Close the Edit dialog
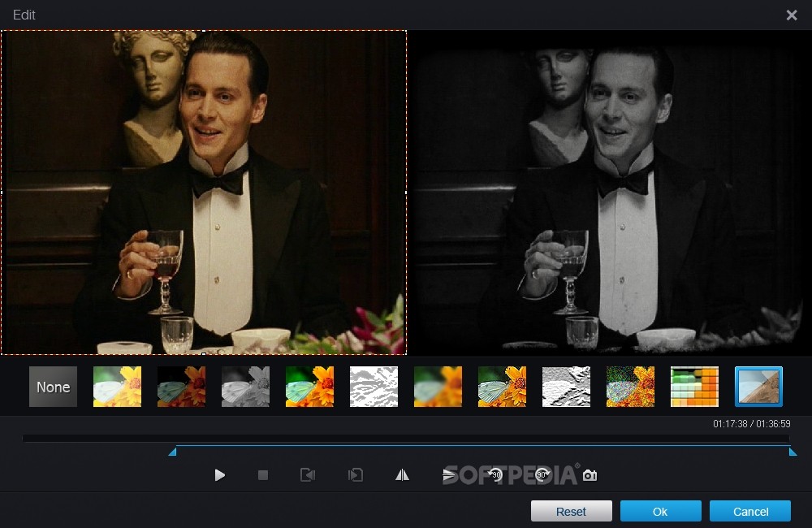 (791, 15)
